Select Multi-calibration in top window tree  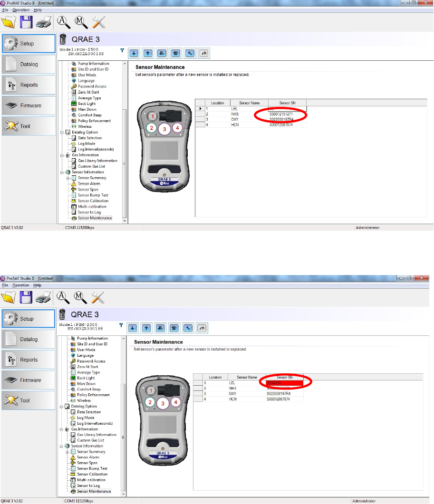click(92, 207)
